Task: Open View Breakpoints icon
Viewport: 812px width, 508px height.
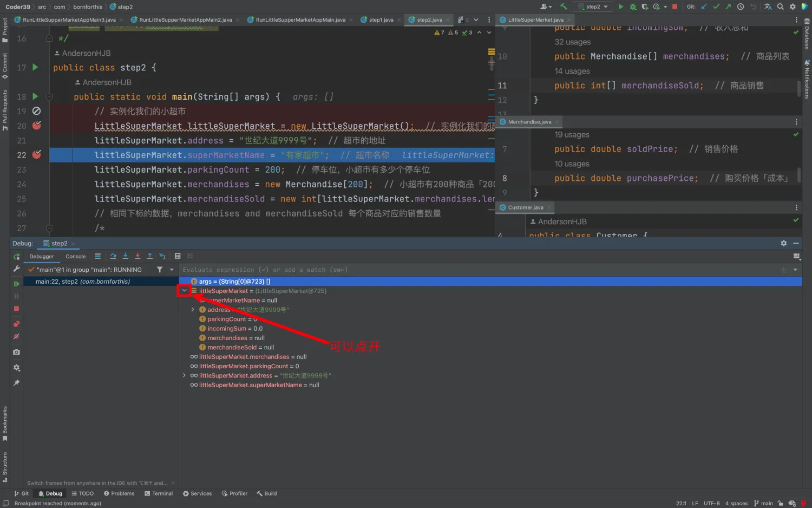Action: point(16,324)
